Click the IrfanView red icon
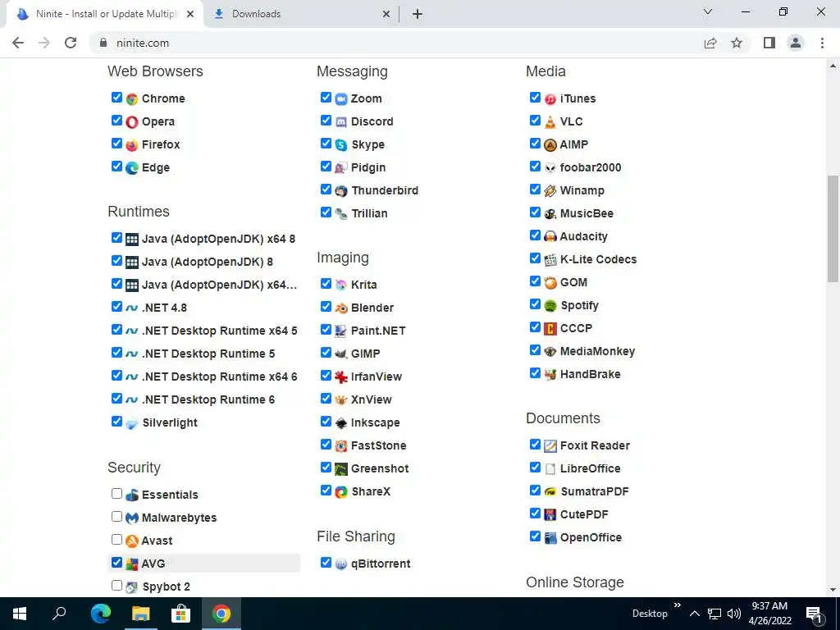The height and width of the screenshot is (630, 840). [x=341, y=377]
